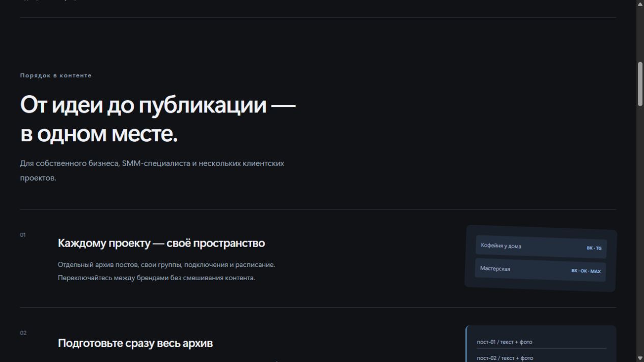Click the step number 02
Image resolution: width=644 pixels, height=362 pixels.
coord(23,333)
